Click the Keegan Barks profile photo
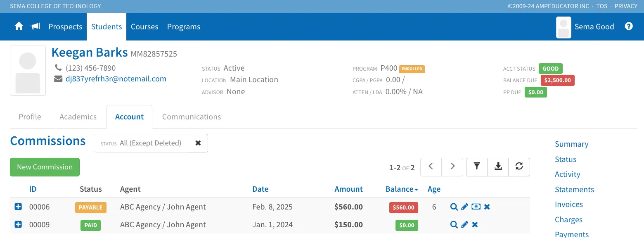644x238 pixels. [28, 70]
